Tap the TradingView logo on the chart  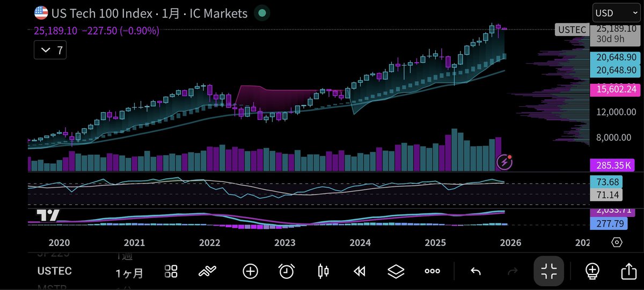click(x=48, y=215)
